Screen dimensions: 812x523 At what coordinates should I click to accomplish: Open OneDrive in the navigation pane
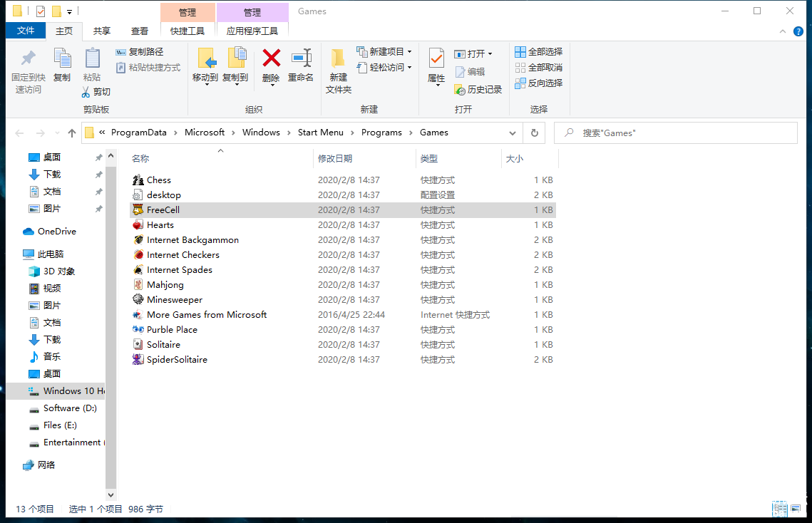[x=57, y=231]
